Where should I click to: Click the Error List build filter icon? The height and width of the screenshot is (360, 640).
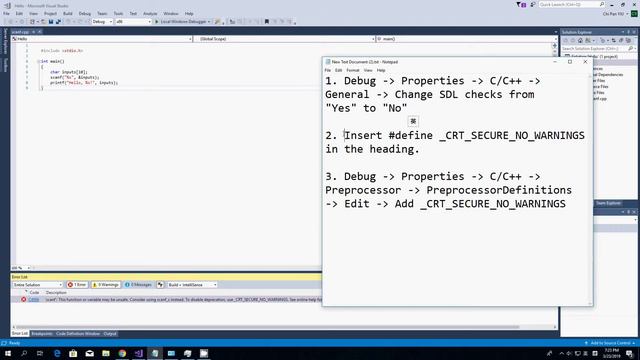coord(160,284)
